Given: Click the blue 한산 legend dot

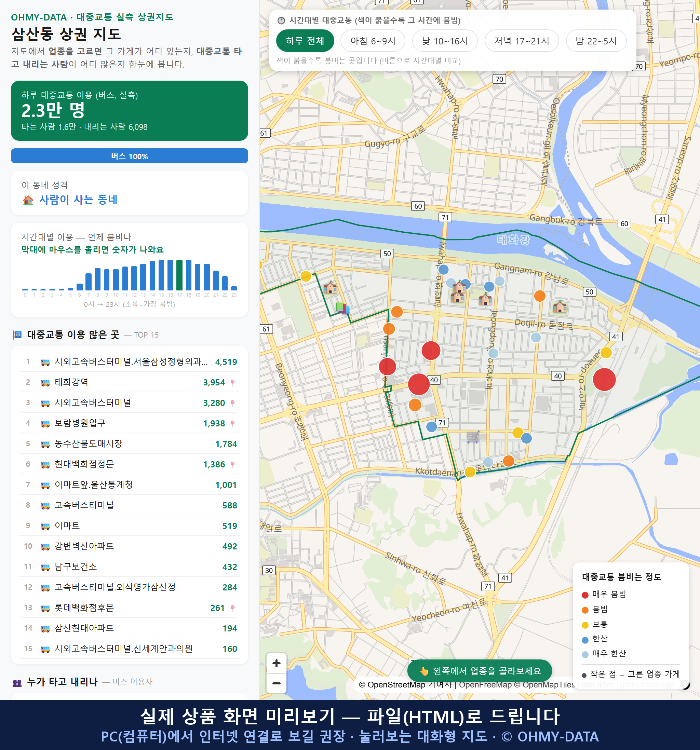Looking at the screenshot, I should [x=585, y=640].
